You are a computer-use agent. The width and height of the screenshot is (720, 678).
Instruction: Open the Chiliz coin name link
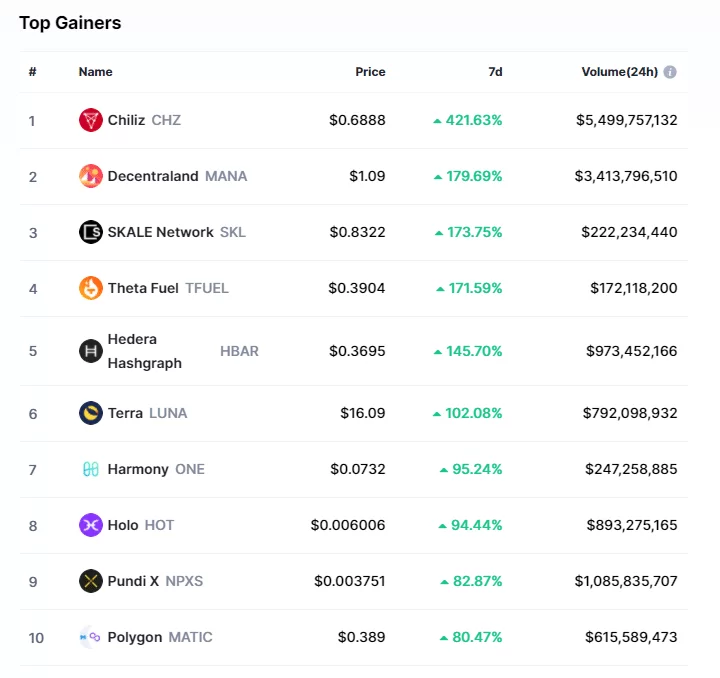127,120
